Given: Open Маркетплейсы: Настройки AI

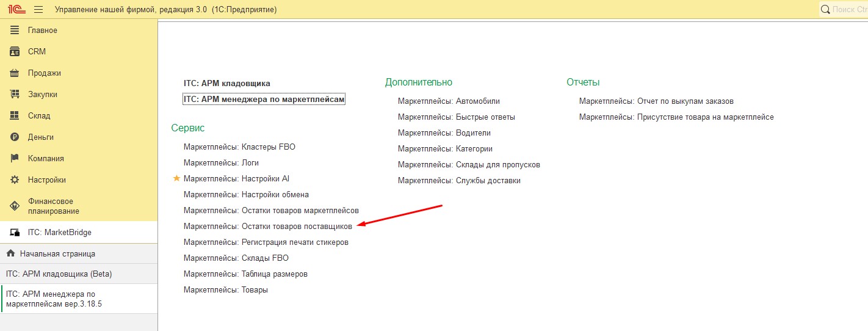Looking at the screenshot, I should tap(236, 178).
